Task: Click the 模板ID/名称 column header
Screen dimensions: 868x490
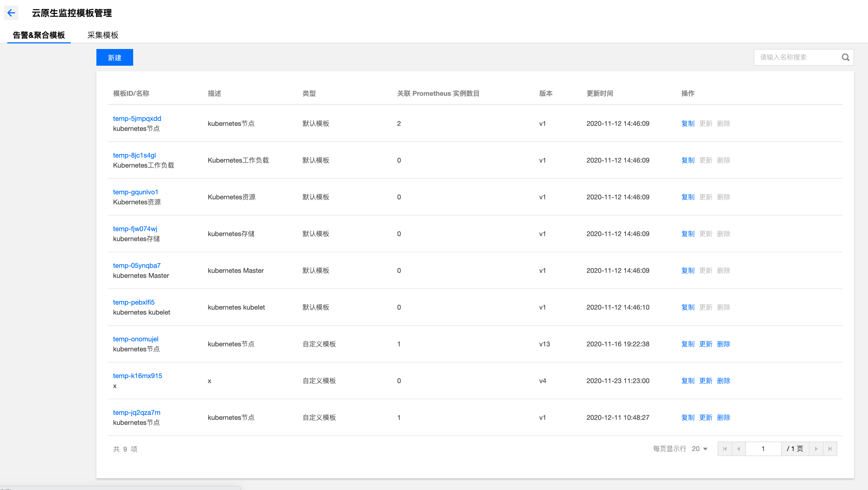Action: 131,93
